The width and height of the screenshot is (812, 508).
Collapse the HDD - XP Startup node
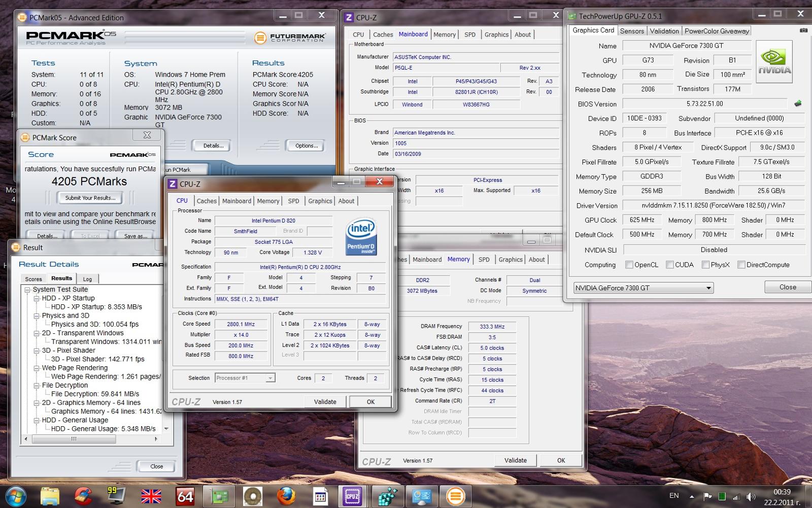coord(37,298)
